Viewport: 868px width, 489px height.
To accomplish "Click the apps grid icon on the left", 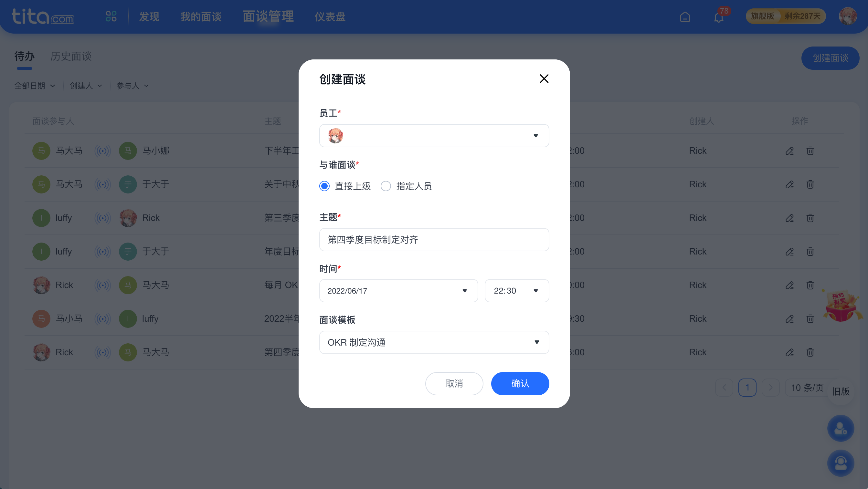I will [x=110, y=16].
